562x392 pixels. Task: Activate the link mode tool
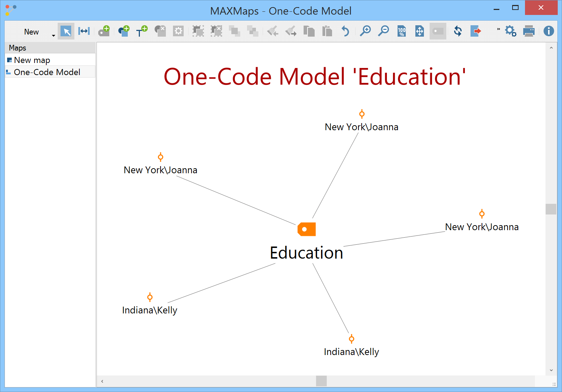[84, 31]
